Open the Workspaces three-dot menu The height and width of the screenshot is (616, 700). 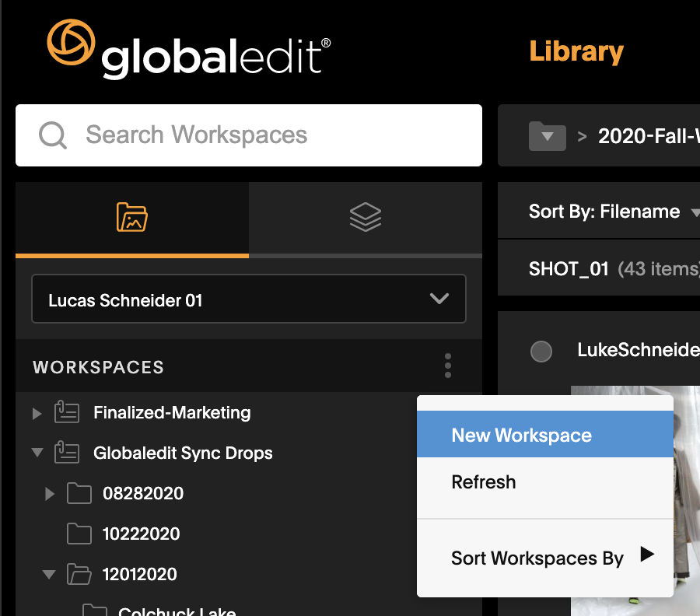pos(448,366)
